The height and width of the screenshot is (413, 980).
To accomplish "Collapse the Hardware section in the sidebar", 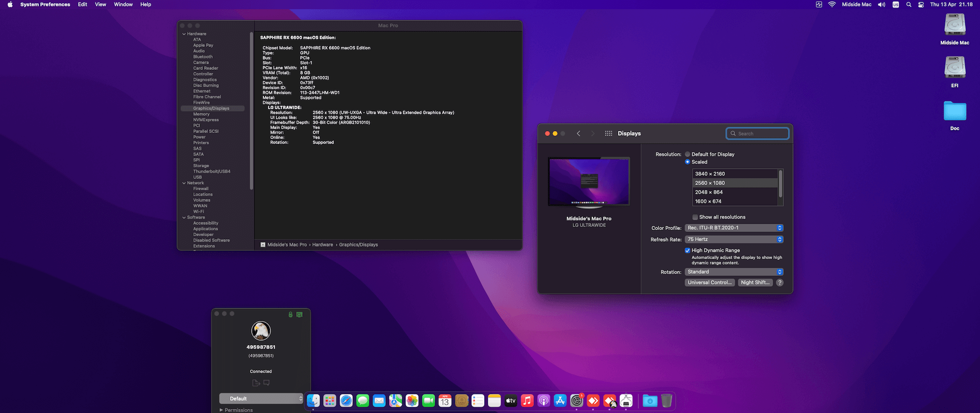I will [x=184, y=34].
